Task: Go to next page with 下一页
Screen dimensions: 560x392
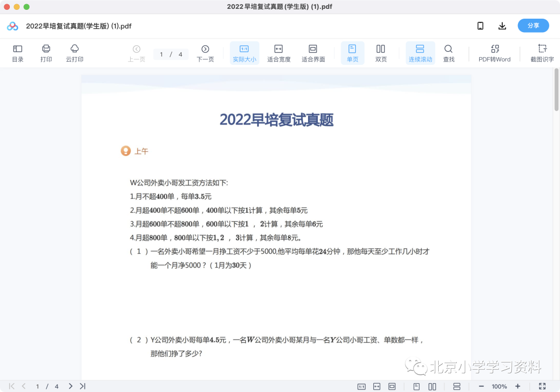Action: pos(205,53)
